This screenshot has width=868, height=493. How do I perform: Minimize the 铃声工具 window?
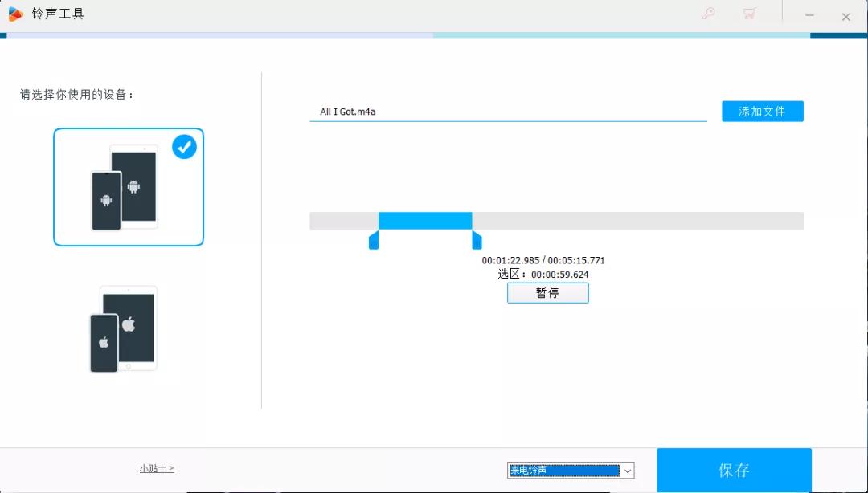(x=809, y=15)
